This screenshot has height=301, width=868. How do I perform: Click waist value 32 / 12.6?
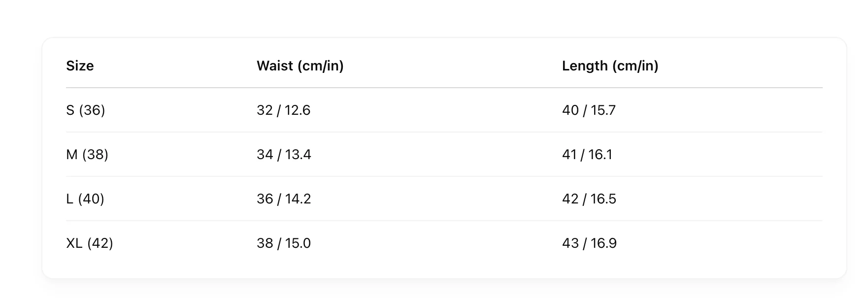[283, 110]
